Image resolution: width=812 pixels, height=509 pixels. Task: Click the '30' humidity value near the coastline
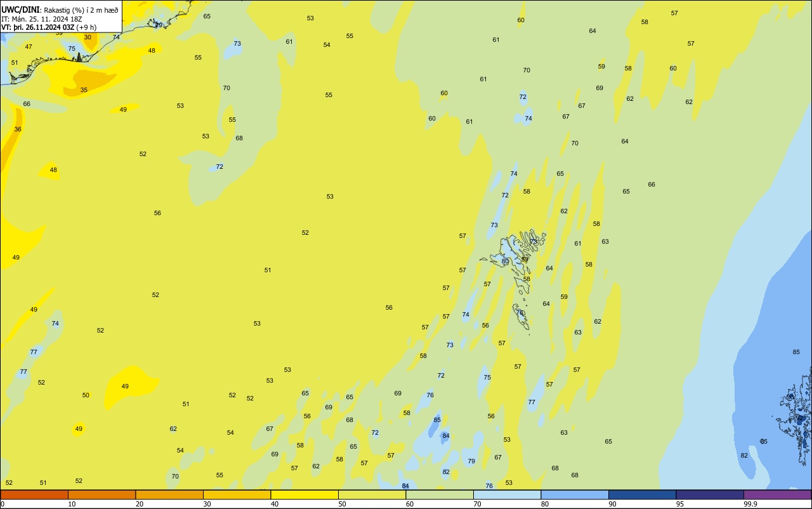tap(88, 37)
